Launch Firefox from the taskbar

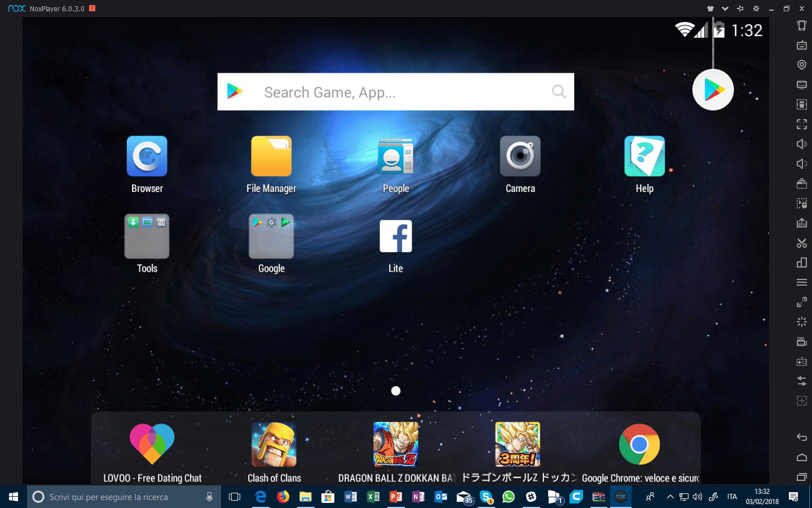[x=283, y=497]
